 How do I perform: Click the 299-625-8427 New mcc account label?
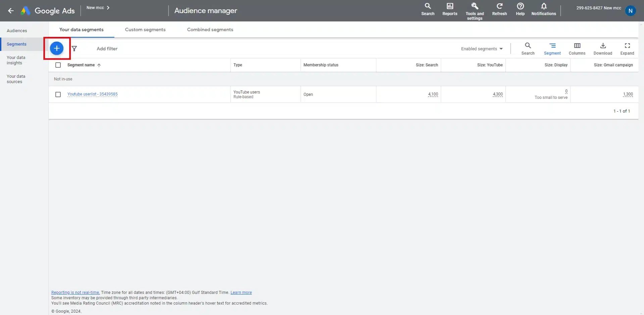pos(599,8)
